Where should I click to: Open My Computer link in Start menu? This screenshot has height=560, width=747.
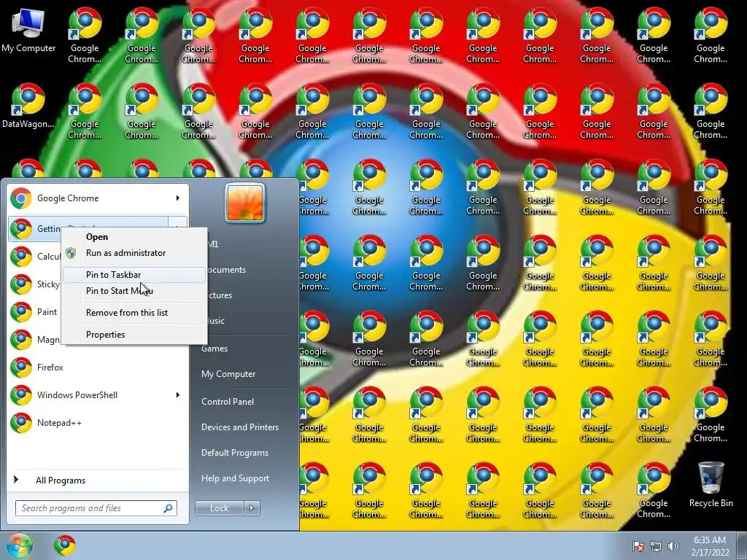click(228, 374)
